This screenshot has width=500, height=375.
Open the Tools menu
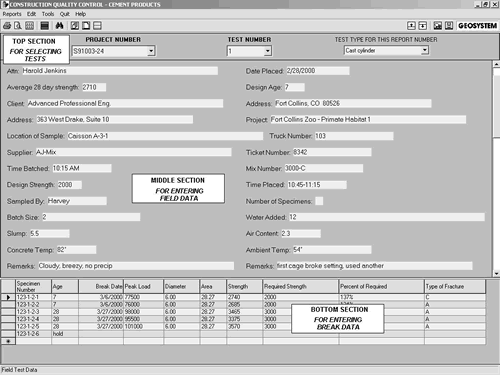(x=48, y=14)
